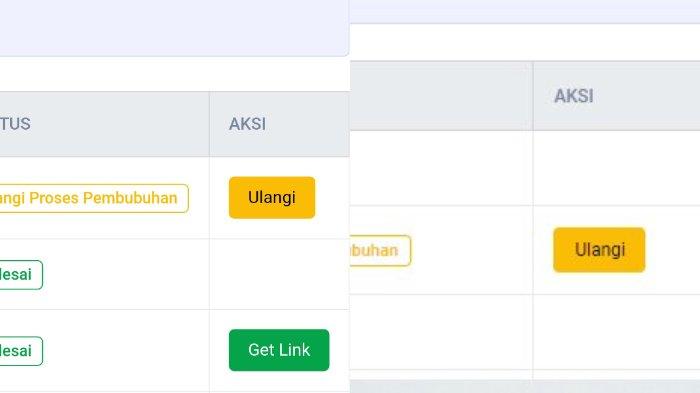Click empty AKSI cell beside first Selesai badge
This screenshot has height=393, width=700.
pos(279,274)
